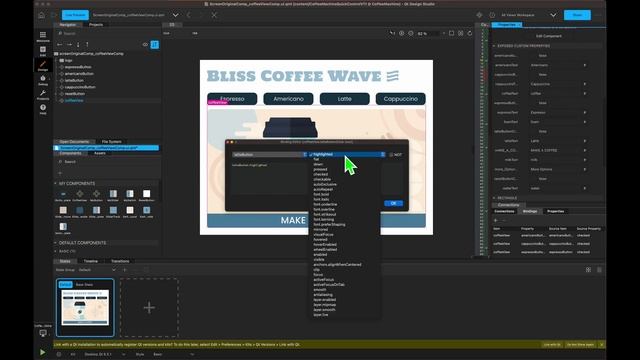
Task: Move item left with navigator left arrow
Action: (60, 44)
